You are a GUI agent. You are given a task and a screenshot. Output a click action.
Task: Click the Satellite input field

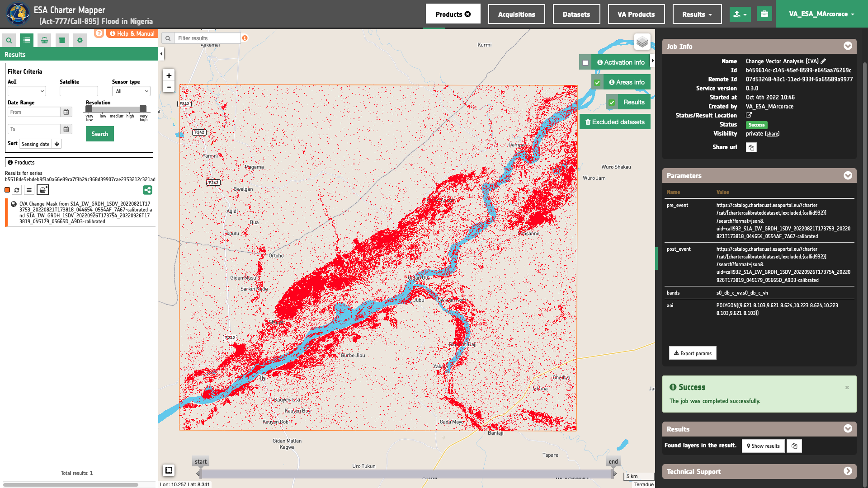(79, 91)
